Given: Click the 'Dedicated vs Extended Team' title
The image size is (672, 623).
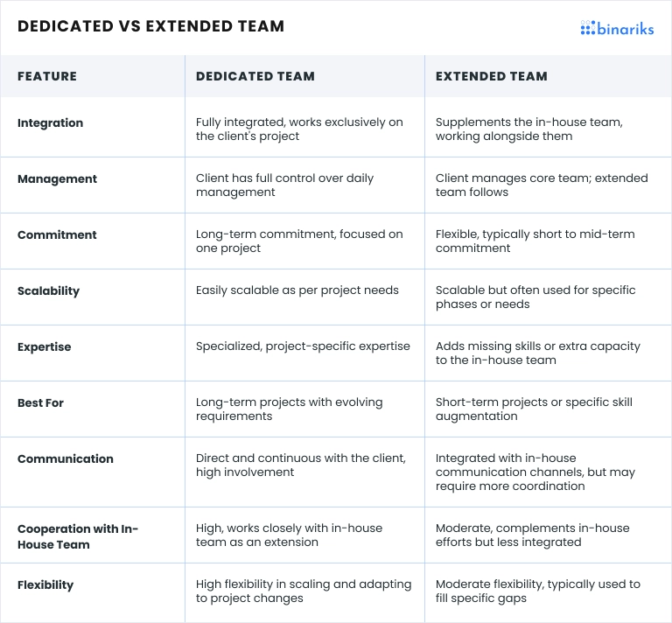Looking at the screenshot, I should (150, 26).
